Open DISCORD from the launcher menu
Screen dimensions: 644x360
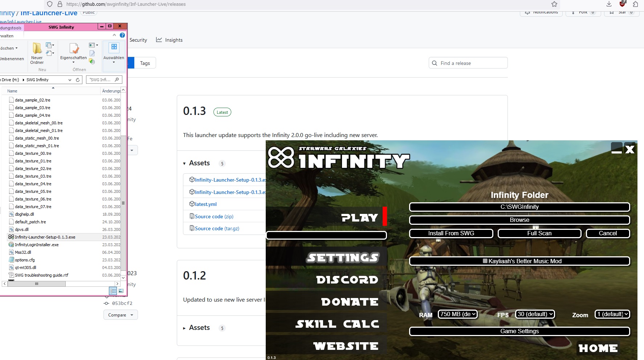click(347, 280)
